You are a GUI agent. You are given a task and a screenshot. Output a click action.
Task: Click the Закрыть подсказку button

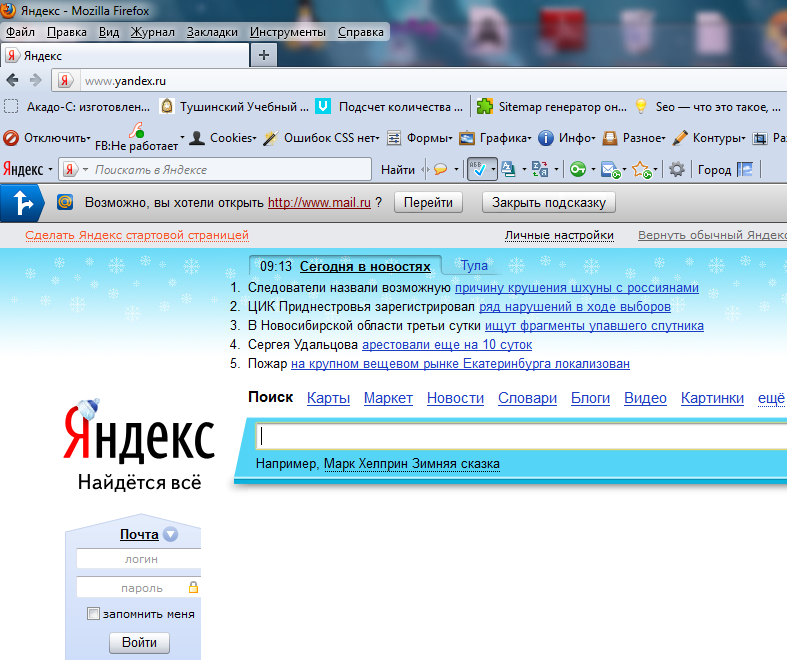coord(549,202)
